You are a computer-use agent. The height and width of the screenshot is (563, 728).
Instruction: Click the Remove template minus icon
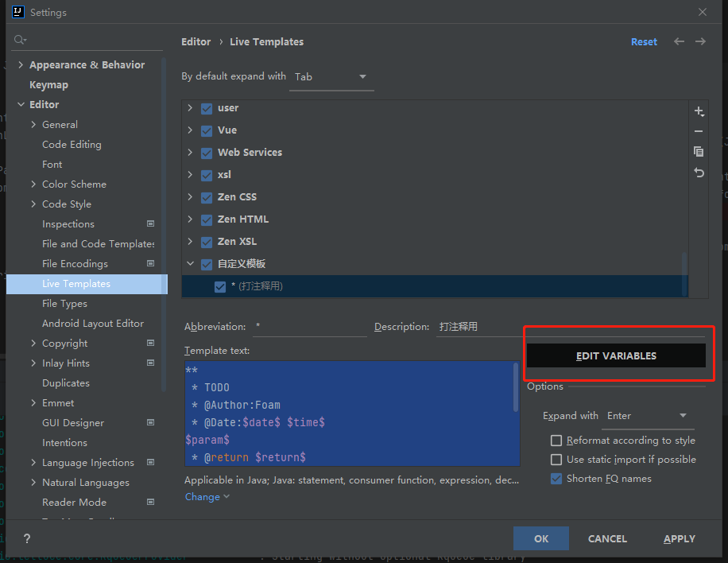pyautogui.click(x=699, y=131)
